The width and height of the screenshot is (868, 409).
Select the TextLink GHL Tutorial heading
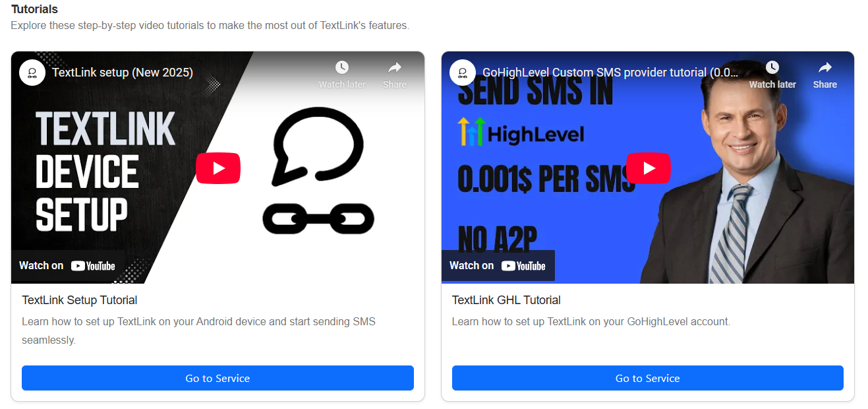click(x=506, y=300)
